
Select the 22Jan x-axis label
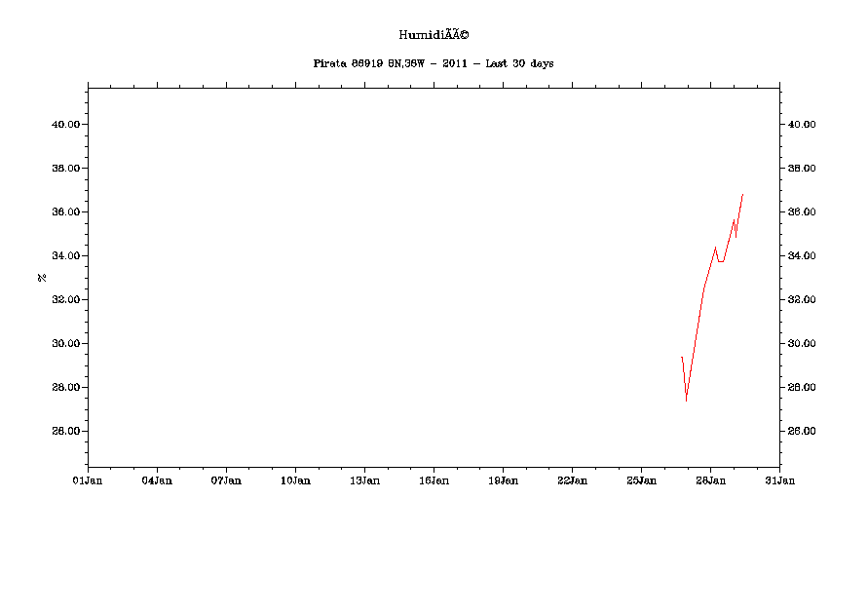pyautogui.click(x=572, y=480)
